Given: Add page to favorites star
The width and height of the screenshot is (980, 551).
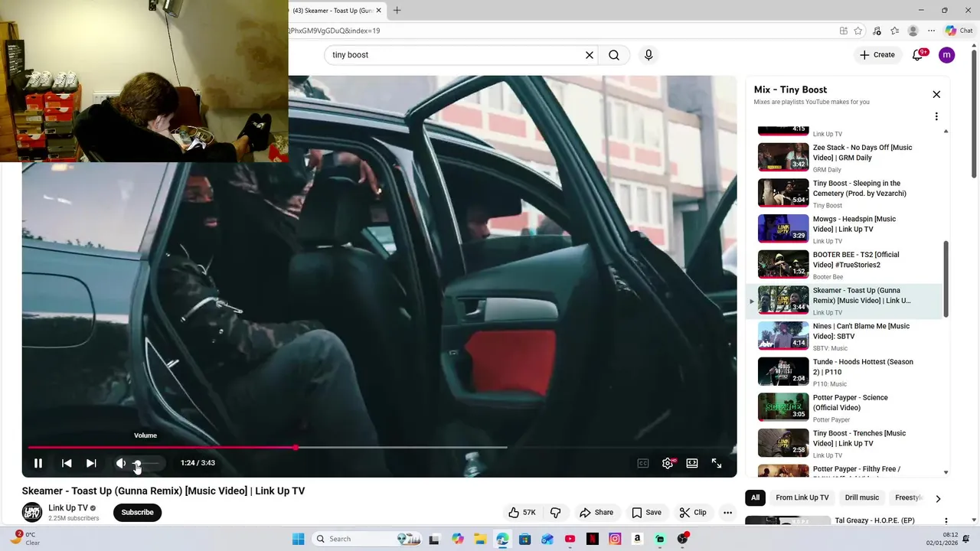Looking at the screenshot, I should click(858, 31).
